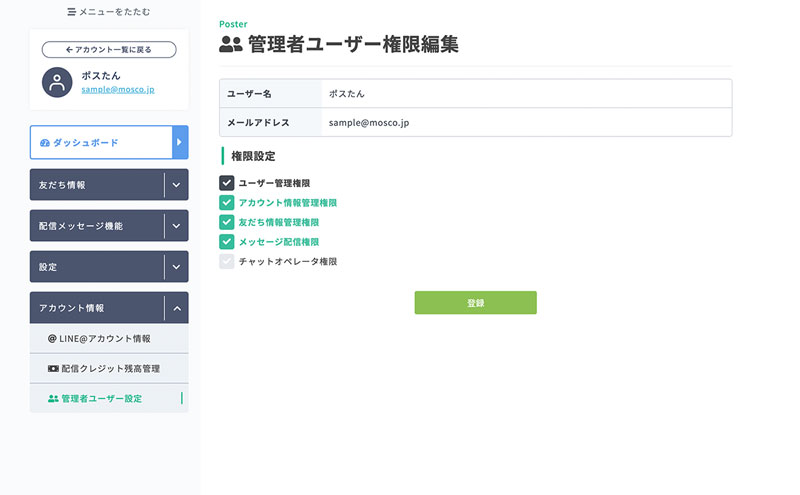Click the hamburger icon to collapse the menu
Screen dimensions: 800x495
pos(71,12)
